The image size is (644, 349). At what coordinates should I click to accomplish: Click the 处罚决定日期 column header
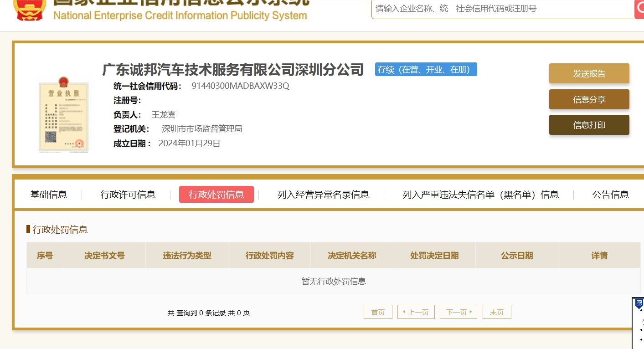click(x=434, y=256)
